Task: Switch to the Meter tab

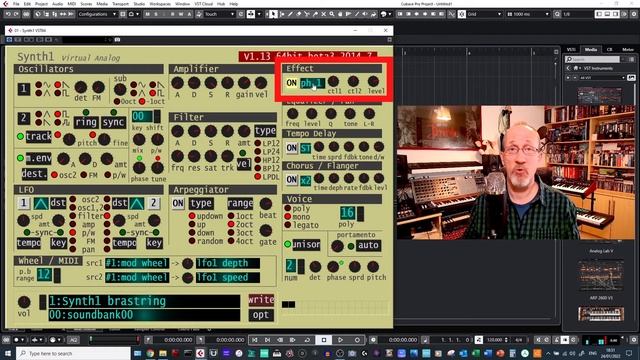Action: (628, 49)
